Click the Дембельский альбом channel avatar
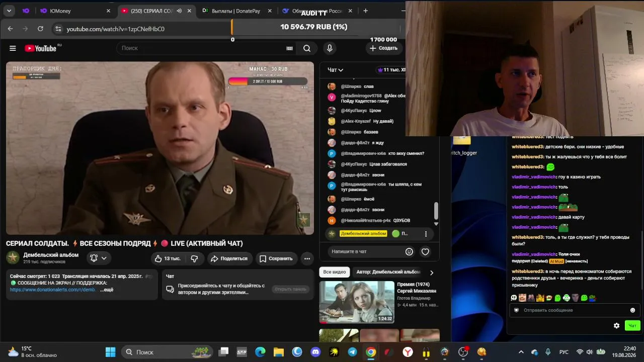Image resolution: width=644 pixels, height=362 pixels. pos(13,258)
